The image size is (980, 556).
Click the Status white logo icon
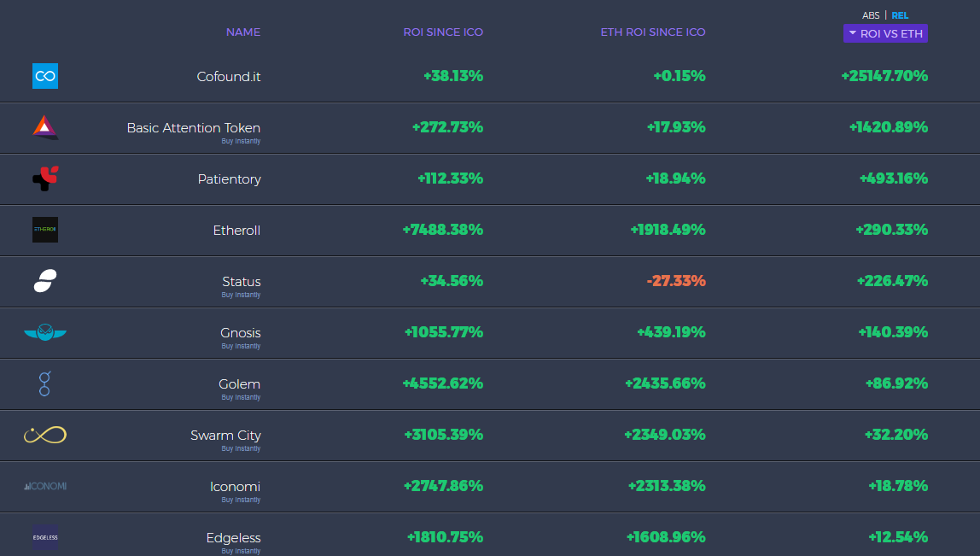45,281
